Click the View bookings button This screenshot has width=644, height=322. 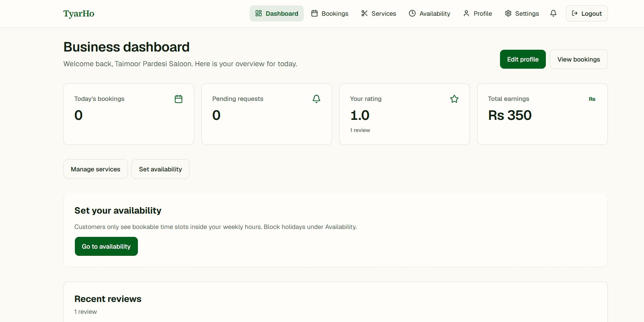click(x=579, y=59)
